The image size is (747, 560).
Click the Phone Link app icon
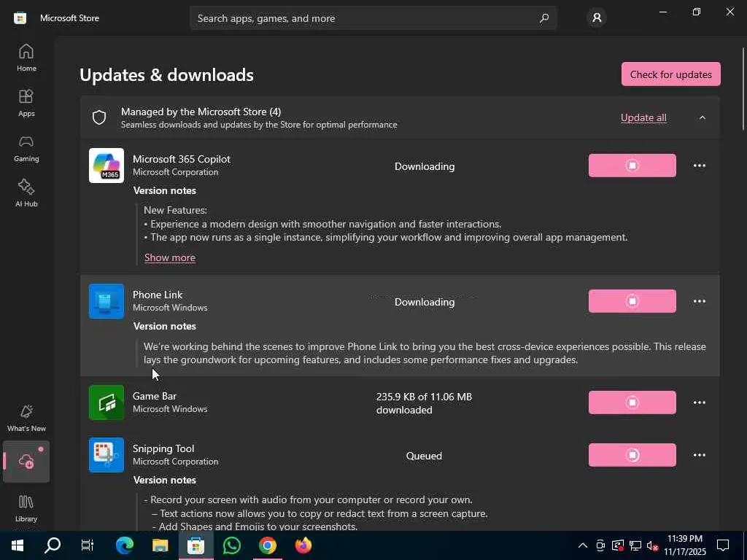pos(107,301)
